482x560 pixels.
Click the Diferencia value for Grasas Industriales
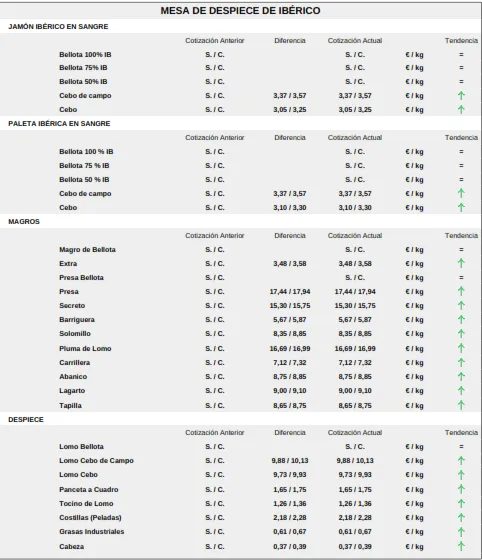[290, 531]
